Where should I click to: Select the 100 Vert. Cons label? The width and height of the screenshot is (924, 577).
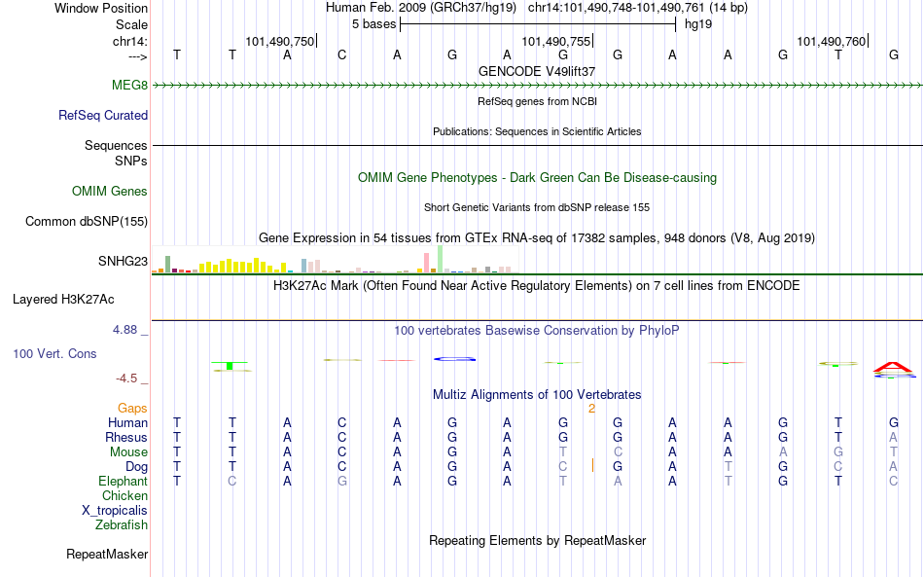click(x=54, y=353)
